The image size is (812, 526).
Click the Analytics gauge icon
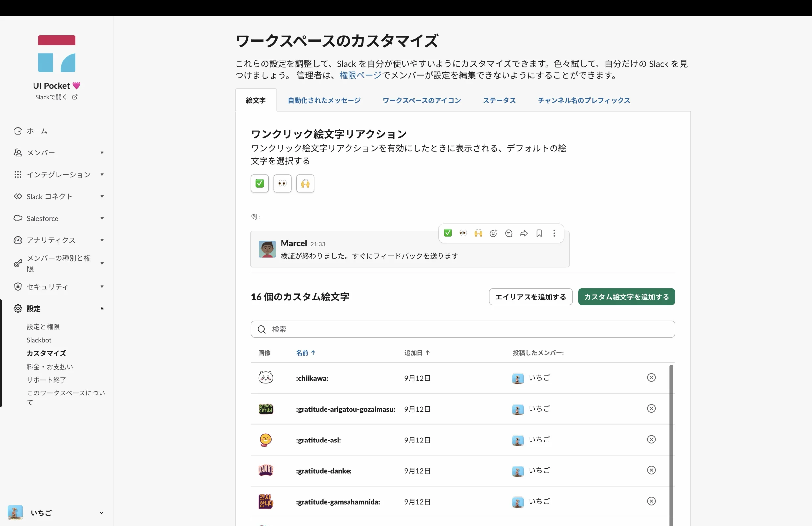(x=18, y=240)
